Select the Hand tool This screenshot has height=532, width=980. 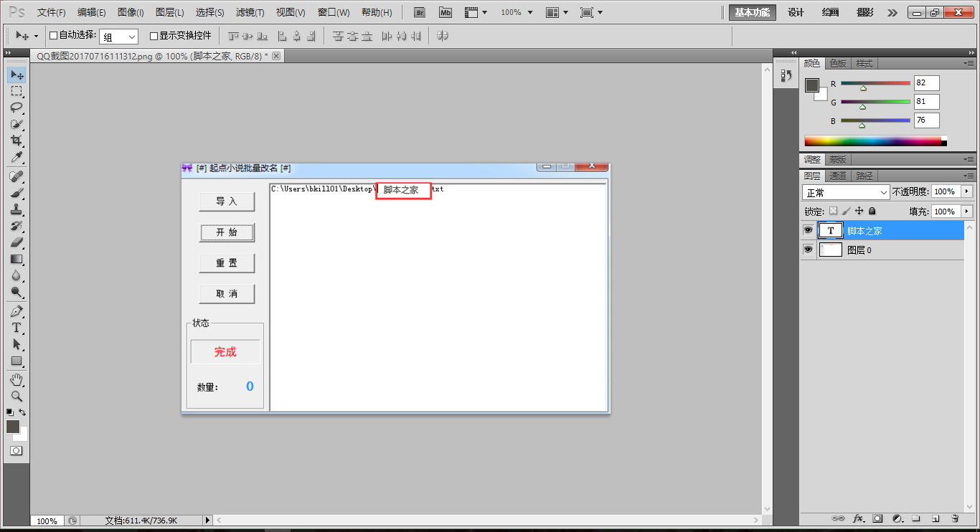(x=17, y=379)
